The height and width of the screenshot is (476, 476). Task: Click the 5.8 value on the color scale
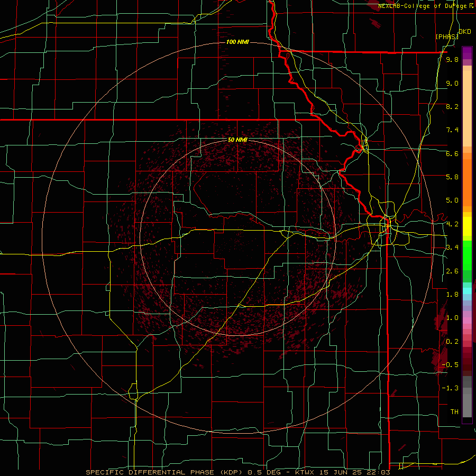pyautogui.click(x=452, y=177)
